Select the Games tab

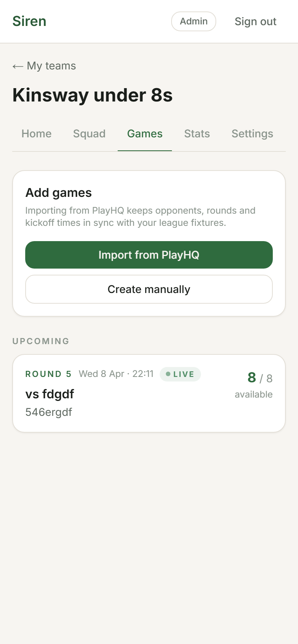coord(145,134)
